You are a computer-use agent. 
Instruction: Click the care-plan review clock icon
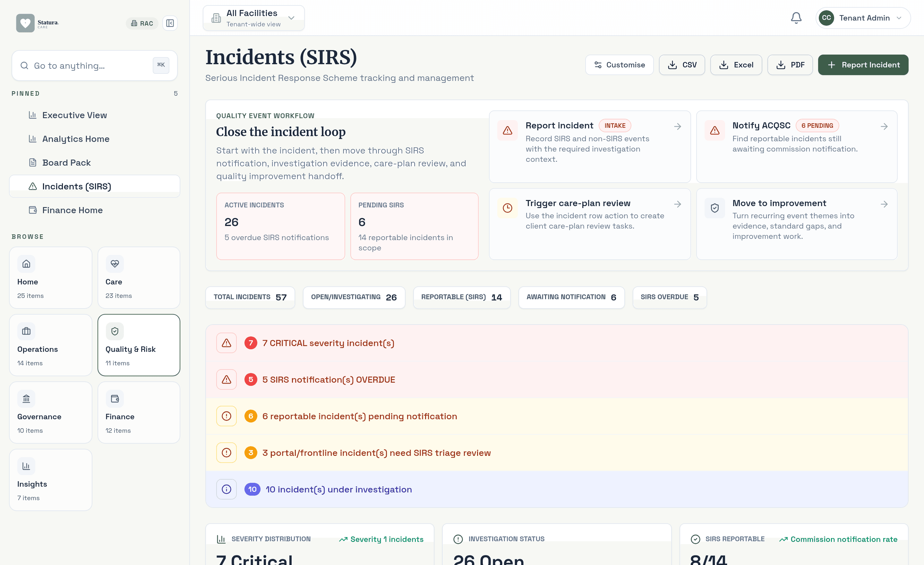point(507,208)
